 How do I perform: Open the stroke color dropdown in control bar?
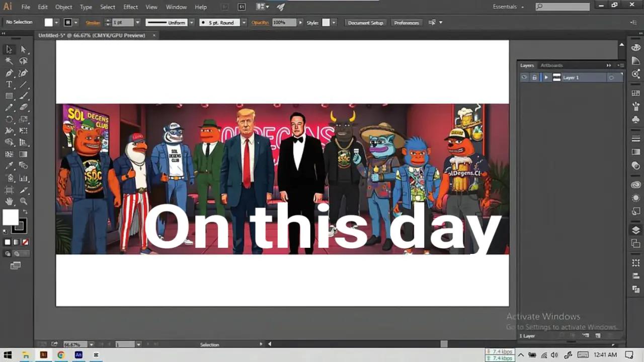[x=76, y=23]
